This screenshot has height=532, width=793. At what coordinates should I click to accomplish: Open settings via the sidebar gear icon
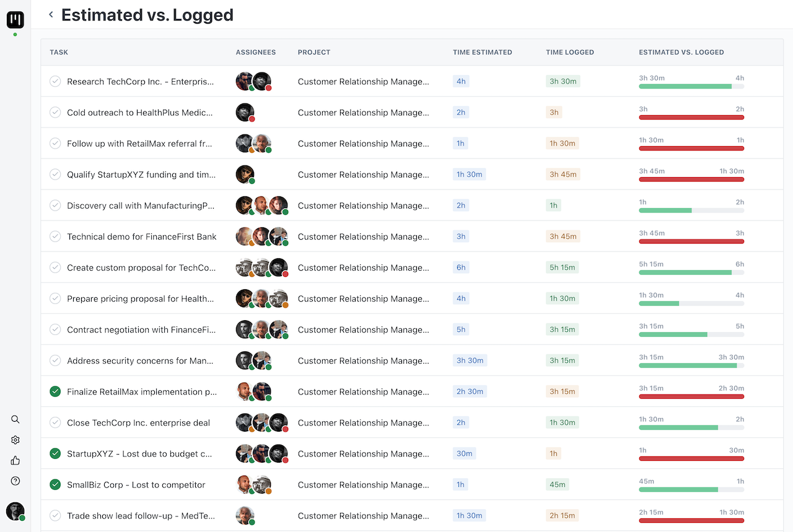click(x=15, y=440)
